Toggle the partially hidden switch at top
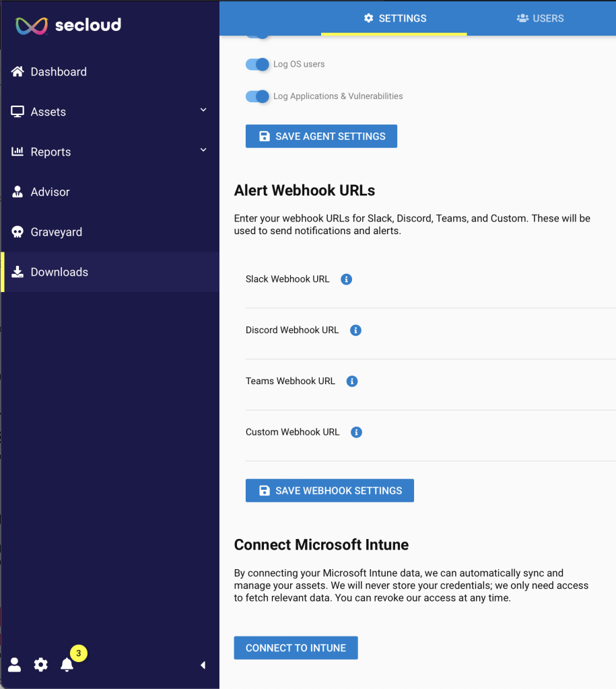616x689 pixels. pos(258,36)
